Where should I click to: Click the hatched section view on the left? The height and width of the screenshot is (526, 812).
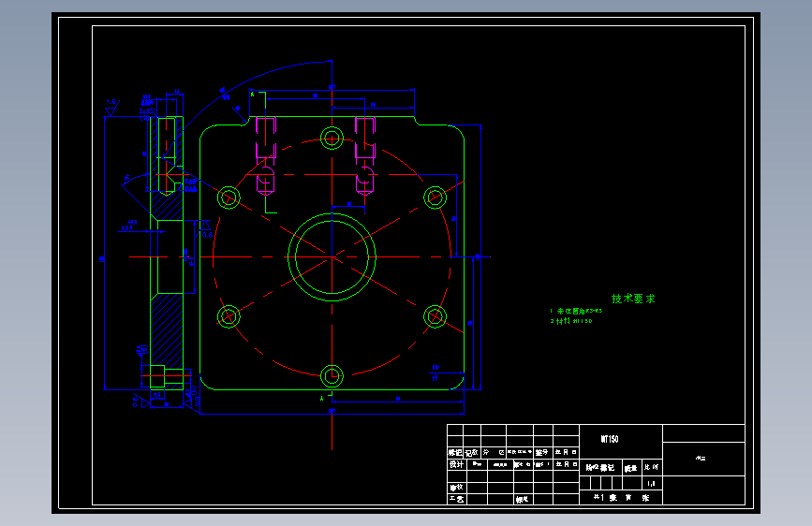[166, 253]
